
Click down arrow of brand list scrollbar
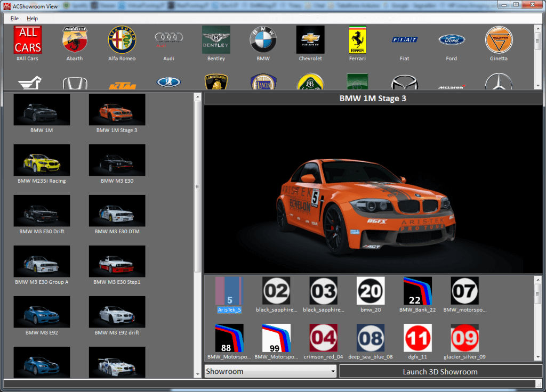coord(538,86)
